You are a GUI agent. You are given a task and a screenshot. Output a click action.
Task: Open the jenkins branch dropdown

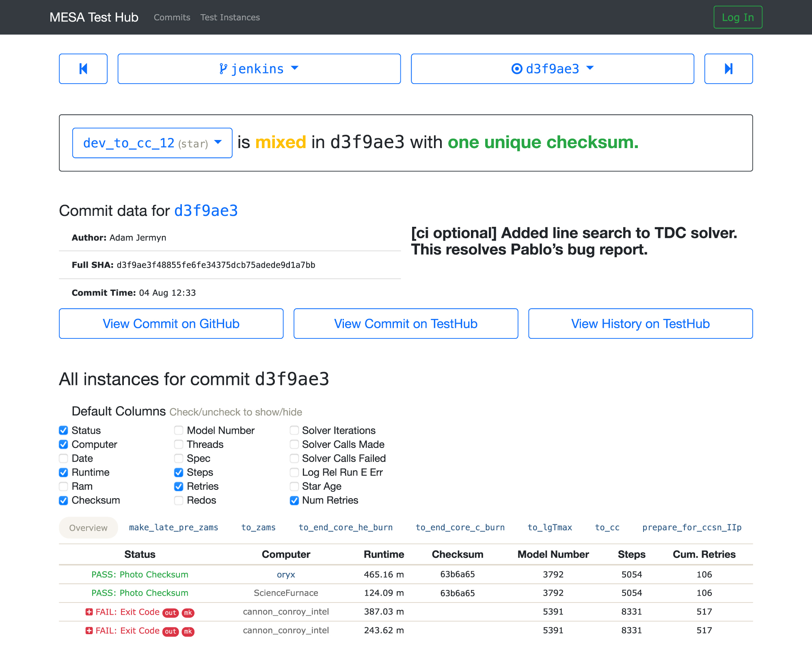(259, 69)
